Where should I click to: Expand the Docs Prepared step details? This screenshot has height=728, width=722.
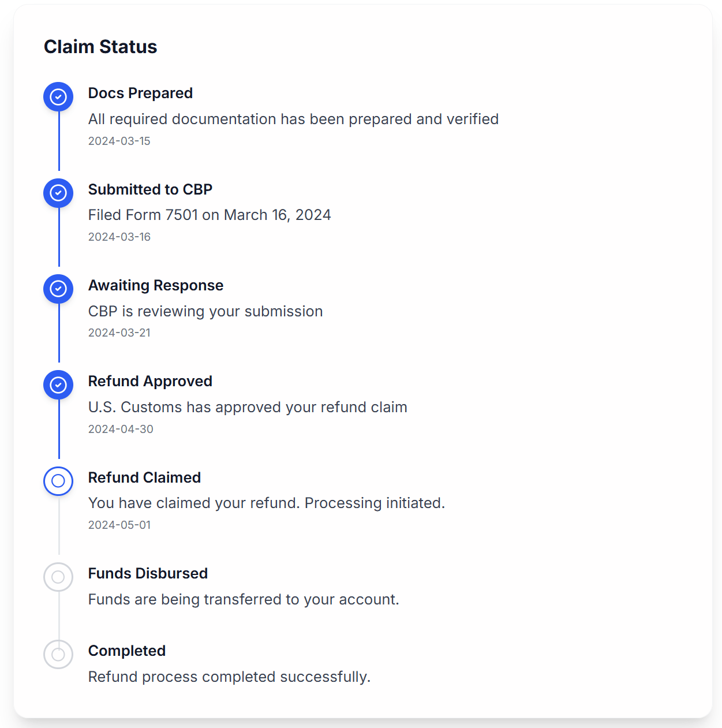click(140, 93)
